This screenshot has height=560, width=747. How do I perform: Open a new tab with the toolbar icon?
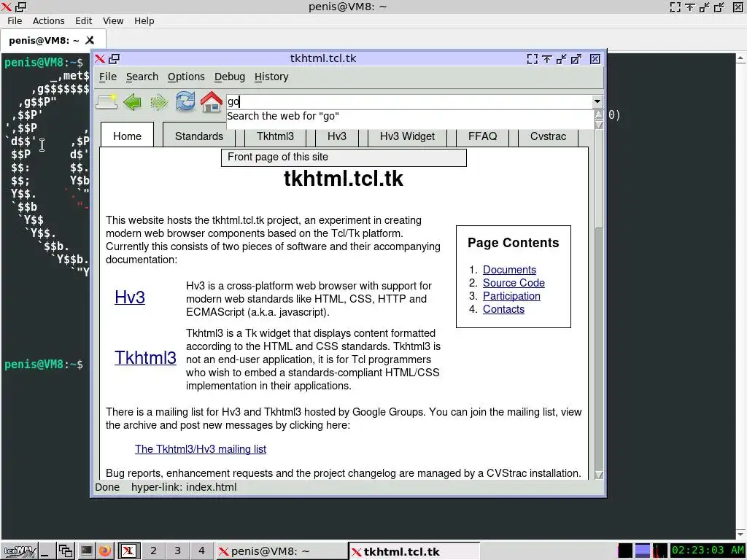coord(107,101)
